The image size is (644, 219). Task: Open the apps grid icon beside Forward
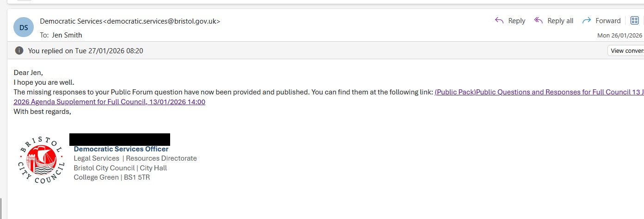point(635,21)
